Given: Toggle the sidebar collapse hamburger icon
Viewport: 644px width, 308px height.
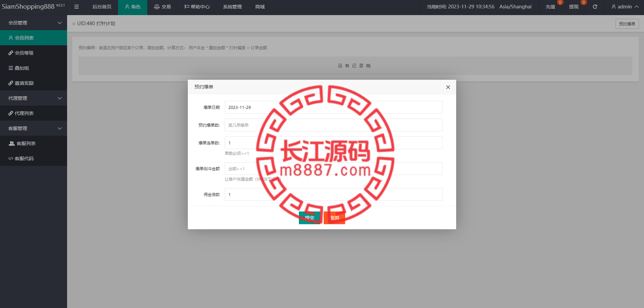Looking at the screenshot, I should click(76, 7).
